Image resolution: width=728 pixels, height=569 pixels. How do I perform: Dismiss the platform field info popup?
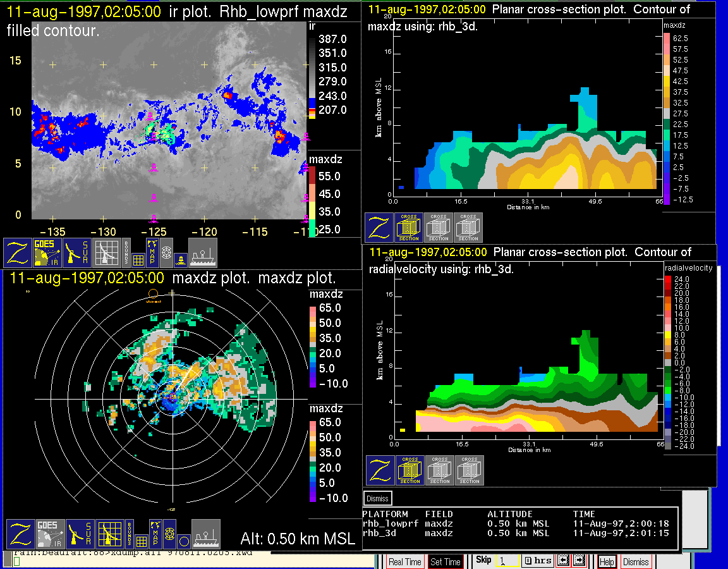[x=378, y=498]
